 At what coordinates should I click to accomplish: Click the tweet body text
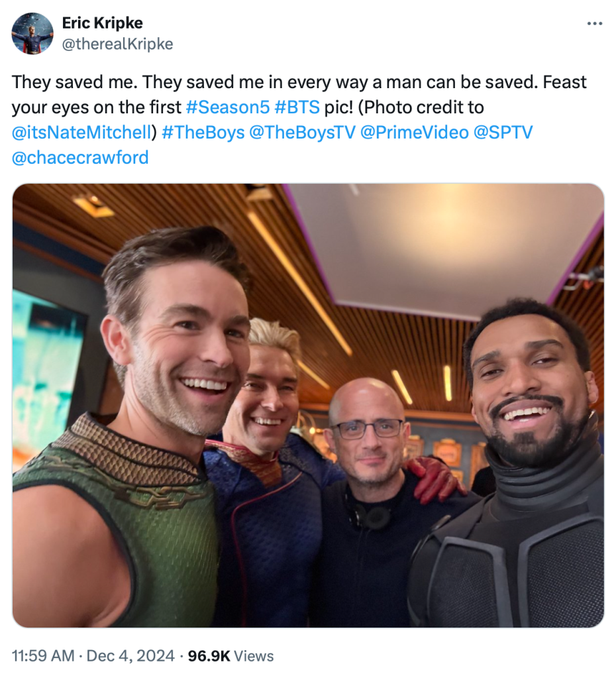[x=299, y=120]
